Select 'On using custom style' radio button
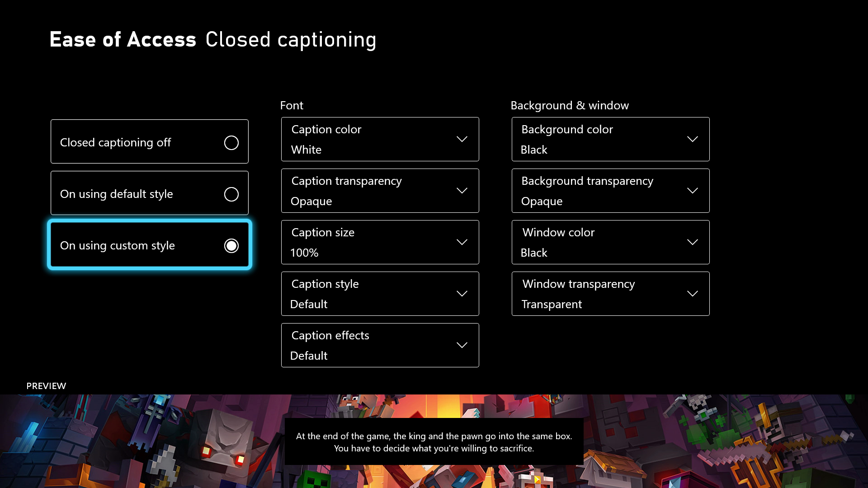The image size is (868, 488). click(x=231, y=245)
